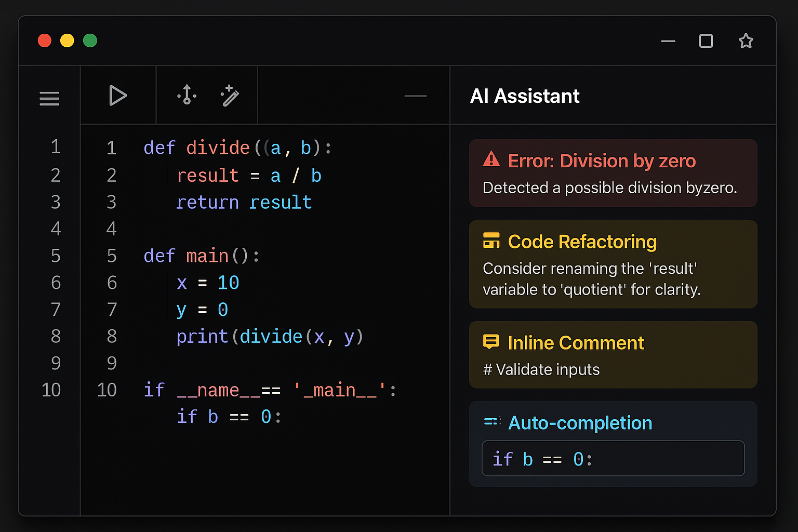Click the star favorite icon in title bar
798x532 pixels.
[746, 41]
